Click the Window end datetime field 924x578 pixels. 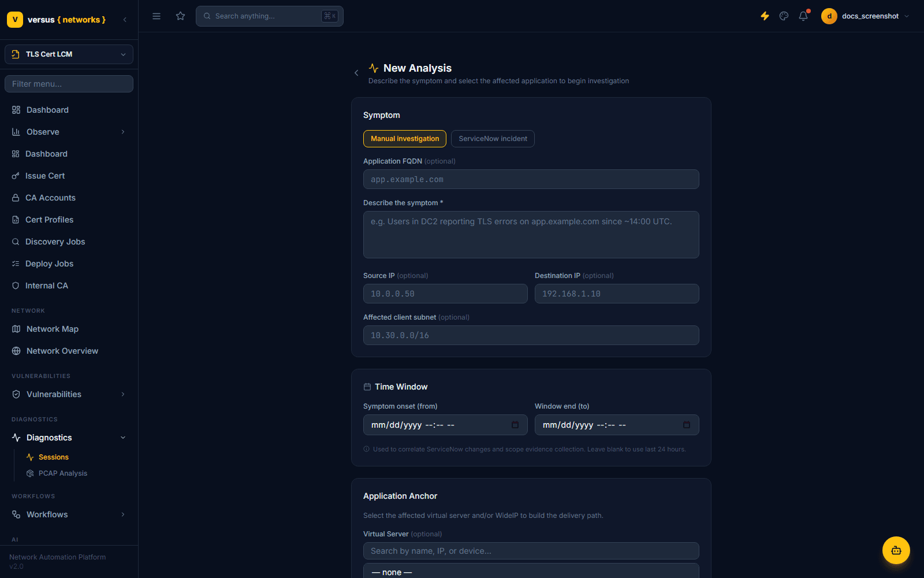click(617, 425)
